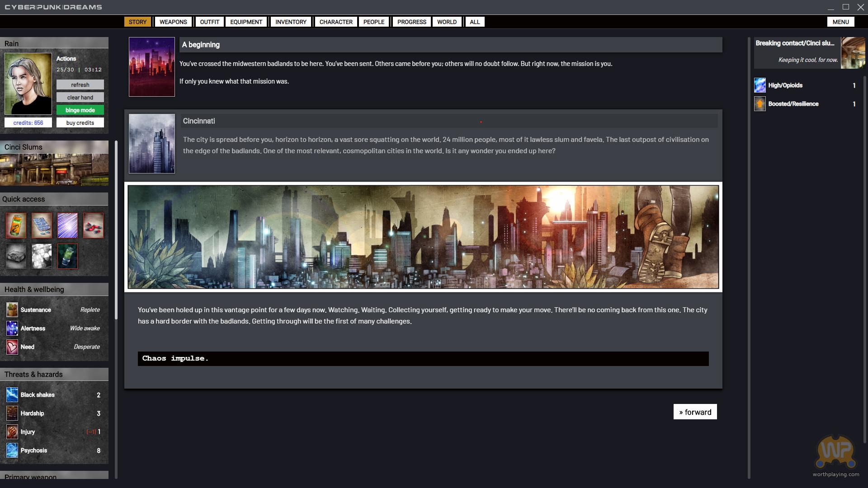The width and height of the screenshot is (868, 488).
Task: Click the Psychosis threat icon
Action: 12,450
